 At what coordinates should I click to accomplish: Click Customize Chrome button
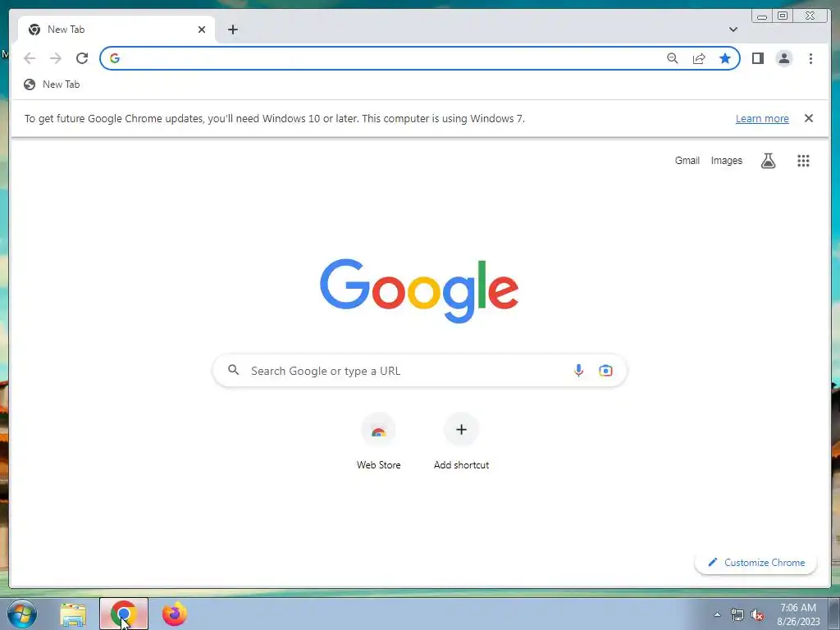point(756,563)
